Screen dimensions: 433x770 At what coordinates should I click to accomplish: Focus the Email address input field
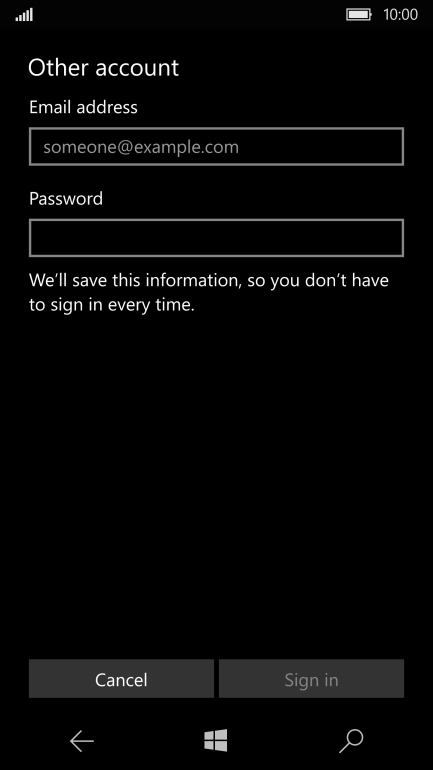coord(216,146)
